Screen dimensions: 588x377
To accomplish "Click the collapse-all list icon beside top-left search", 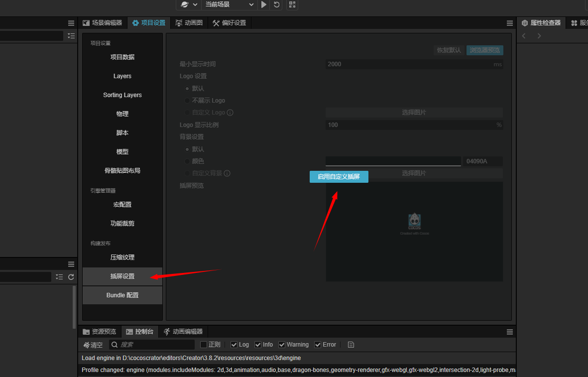I will pyautogui.click(x=71, y=36).
